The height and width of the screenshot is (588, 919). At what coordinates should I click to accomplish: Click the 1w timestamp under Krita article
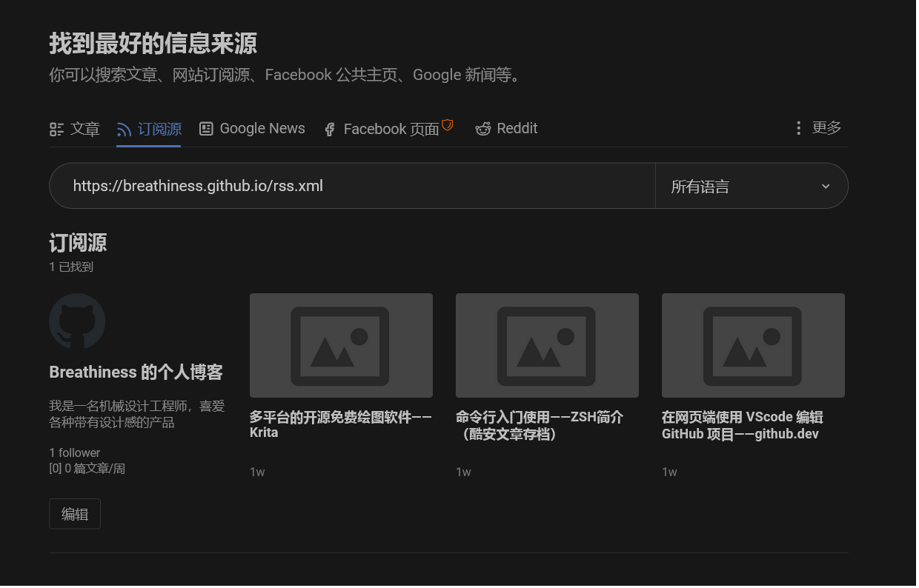coord(257,472)
